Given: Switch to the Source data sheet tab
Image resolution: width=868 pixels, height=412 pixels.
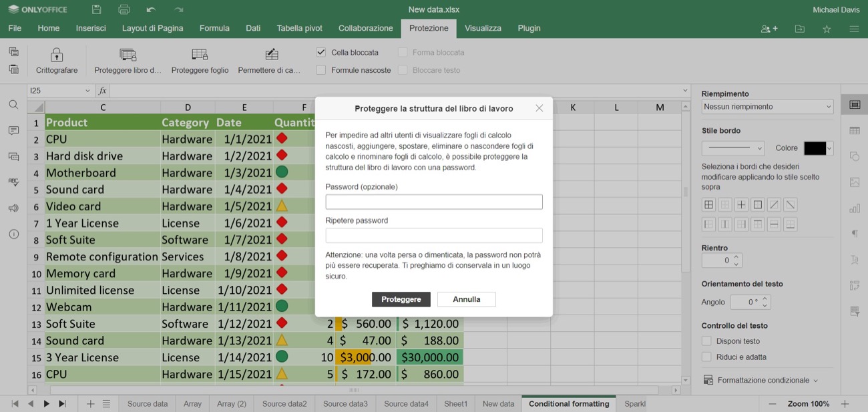Looking at the screenshot, I should [148, 404].
